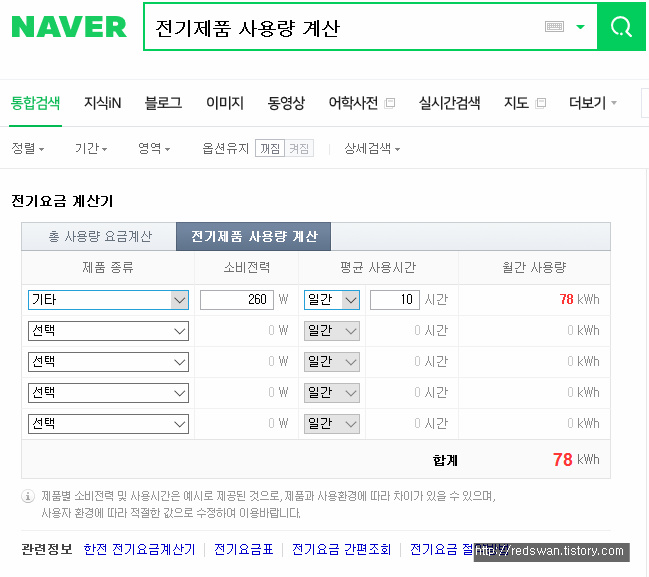Open the 일간 dropdown in the second row
Viewport: 649px width, 577px height.
pos(332,331)
